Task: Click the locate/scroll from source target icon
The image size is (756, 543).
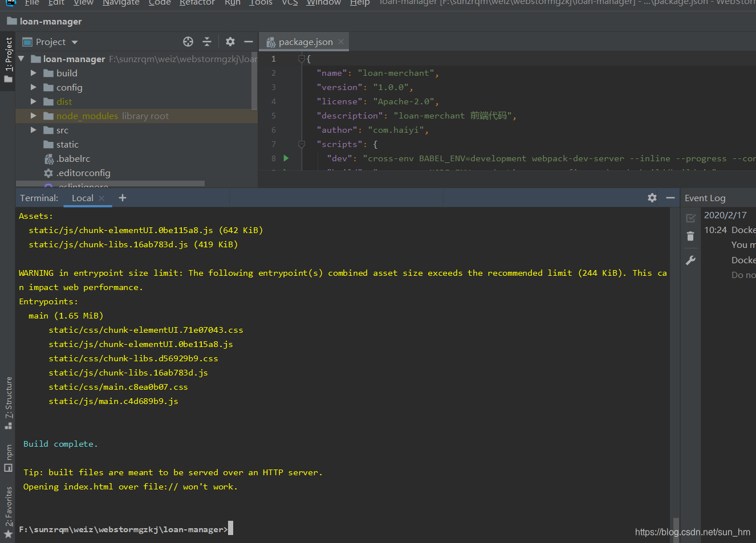Action: [188, 42]
